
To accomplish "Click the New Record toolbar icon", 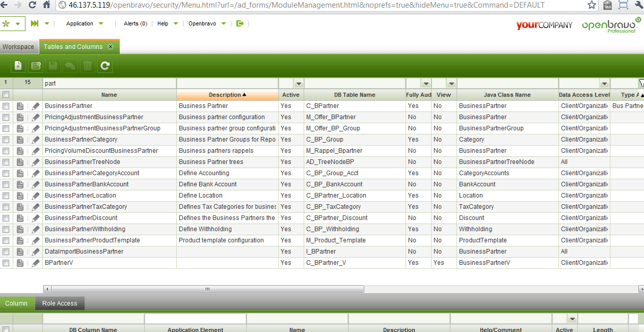I will pos(19,66).
